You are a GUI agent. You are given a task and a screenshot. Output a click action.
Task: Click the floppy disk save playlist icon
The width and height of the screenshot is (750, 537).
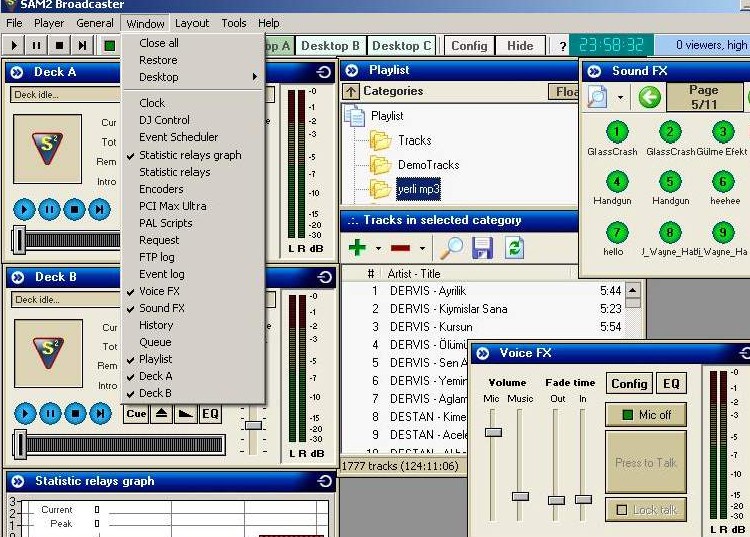point(482,248)
